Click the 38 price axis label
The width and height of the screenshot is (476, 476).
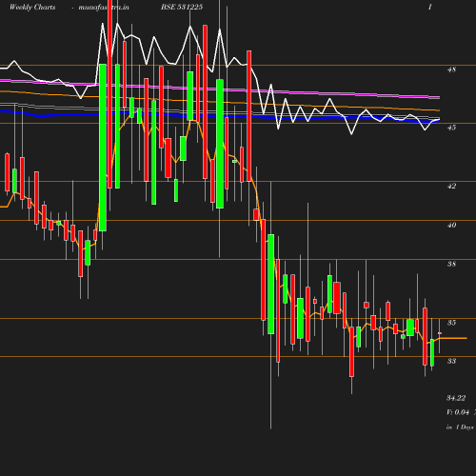(x=451, y=264)
